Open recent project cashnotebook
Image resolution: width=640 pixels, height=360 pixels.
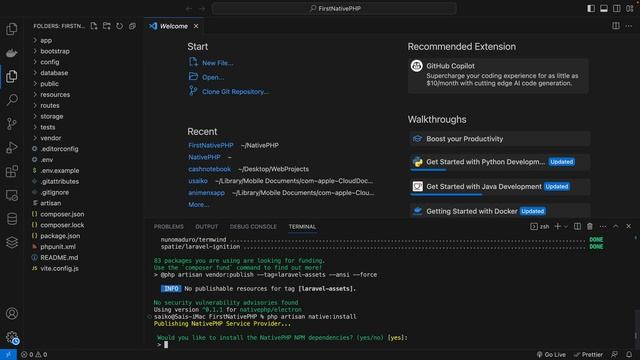click(x=209, y=169)
